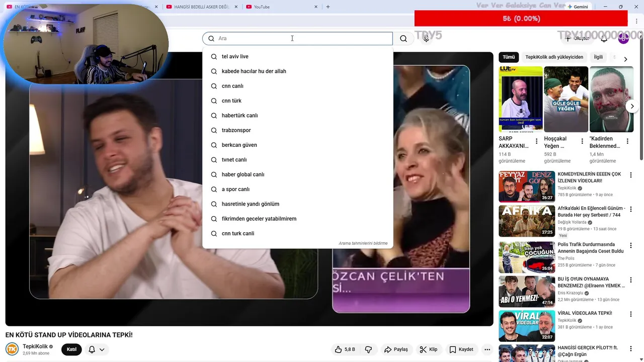Select TepkiKolik adlı yükleyiciden chip
This screenshot has width=644, height=362.
pyautogui.click(x=554, y=57)
